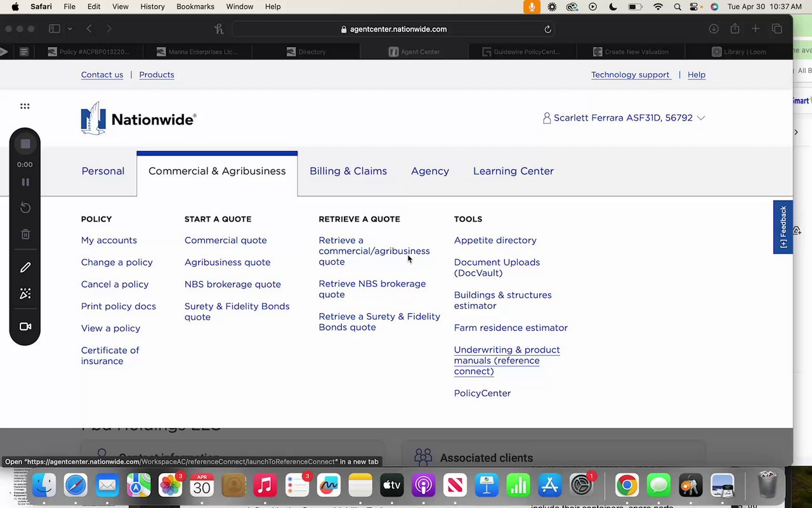Open Spotlight search icon
The height and width of the screenshot is (508, 812).
678,6
